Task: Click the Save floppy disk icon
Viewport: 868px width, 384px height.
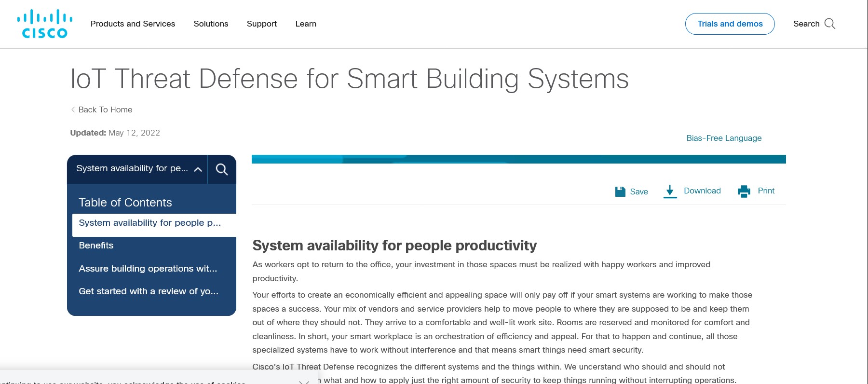Action: click(620, 192)
